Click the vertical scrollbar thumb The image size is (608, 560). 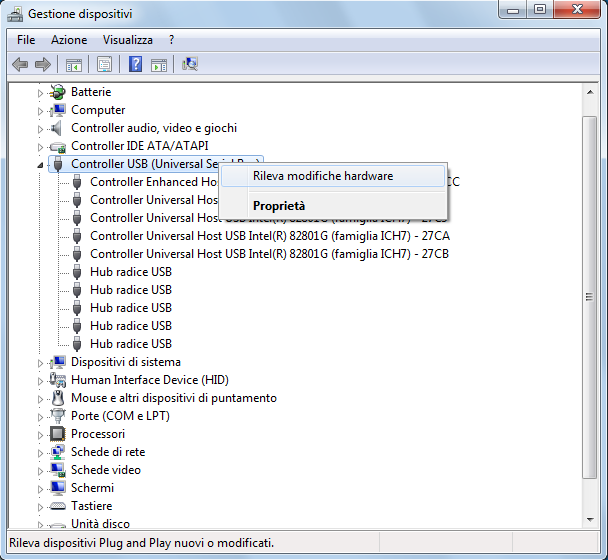590,297
